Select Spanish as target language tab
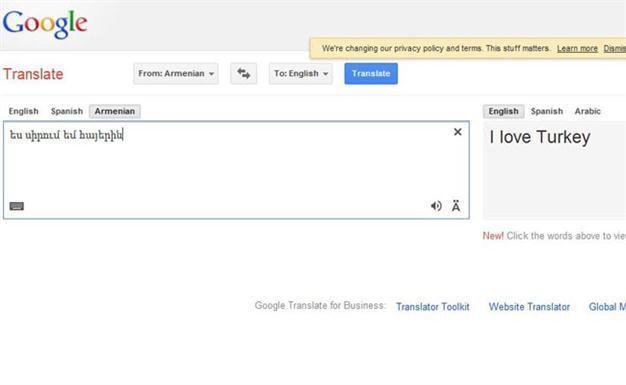The image size is (626, 385). [x=547, y=111]
